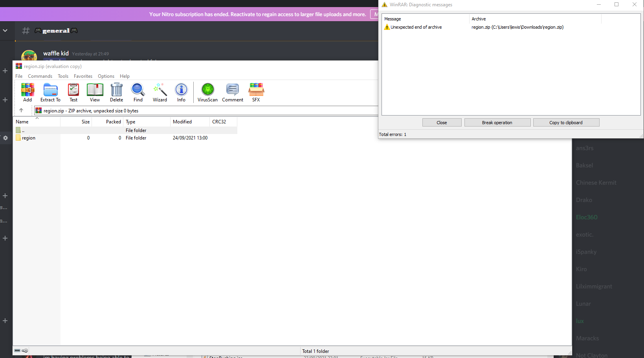The width and height of the screenshot is (644, 358).
Task: Close the Diagnostic messages dialog via Close button
Action: (442, 123)
